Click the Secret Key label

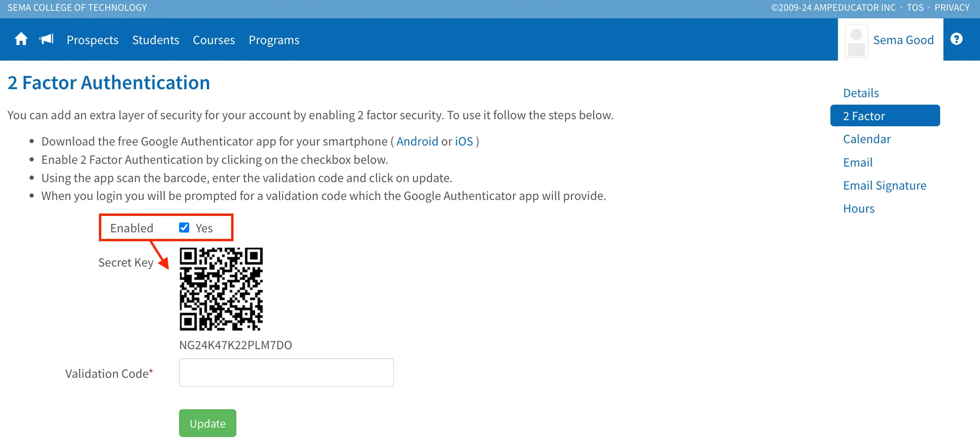pos(126,262)
